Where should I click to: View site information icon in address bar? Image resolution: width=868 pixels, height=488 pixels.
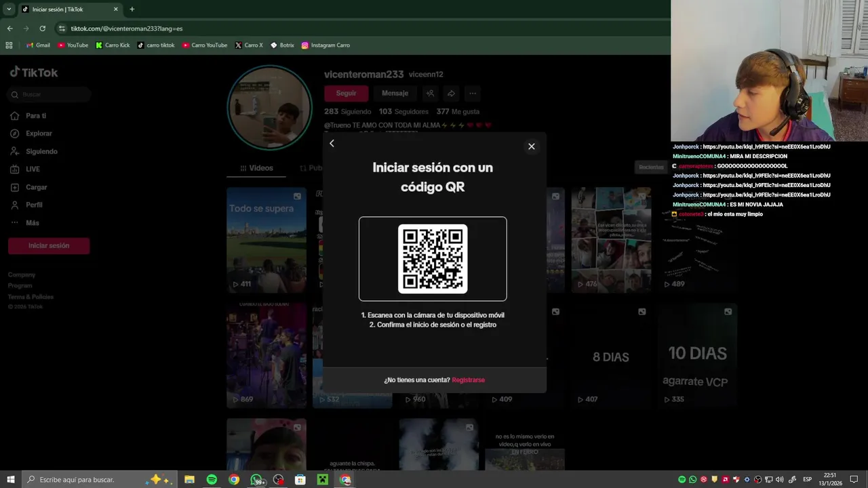tap(62, 28)
